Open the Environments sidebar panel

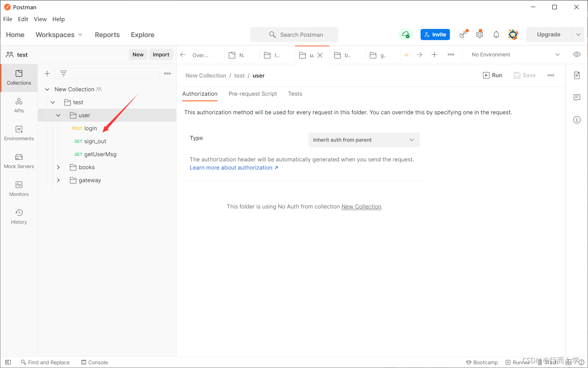click(x=19, y=133)
